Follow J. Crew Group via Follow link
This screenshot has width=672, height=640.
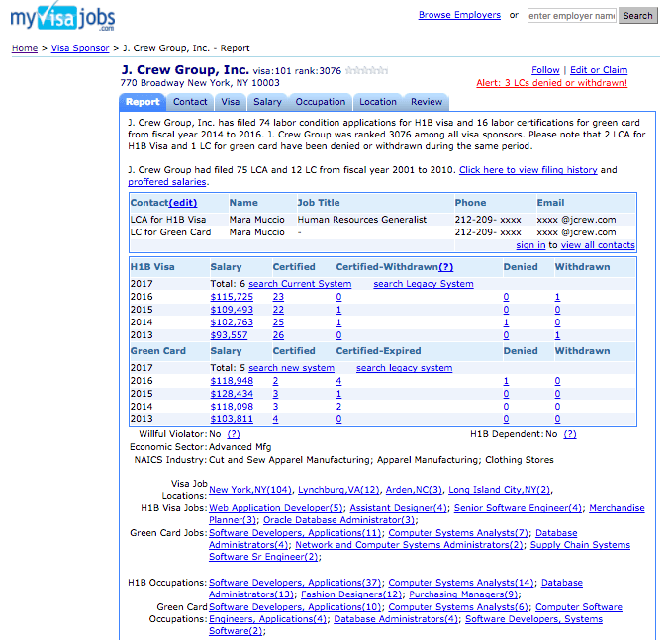point(545,70)
